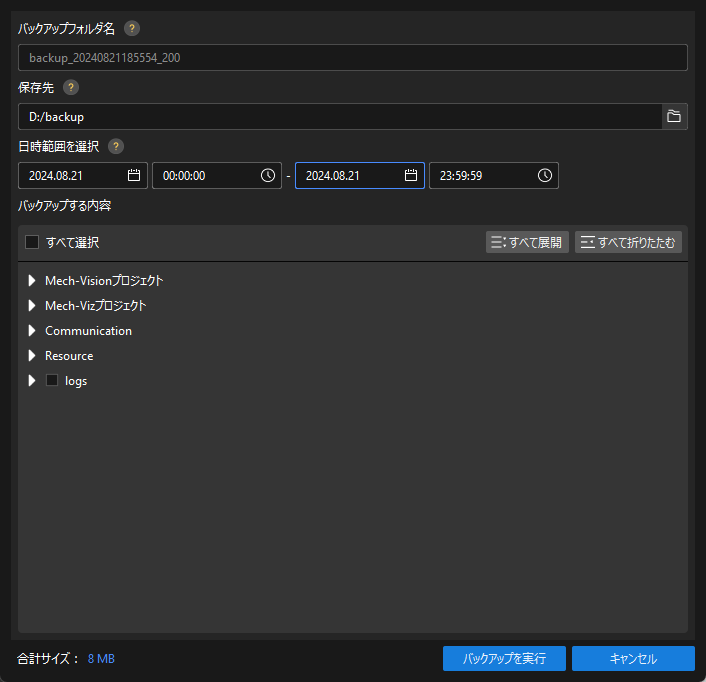This screenshot has width=706, height=682.
Task: Open clock picker for start time
Action: click(x=268, y=175)
